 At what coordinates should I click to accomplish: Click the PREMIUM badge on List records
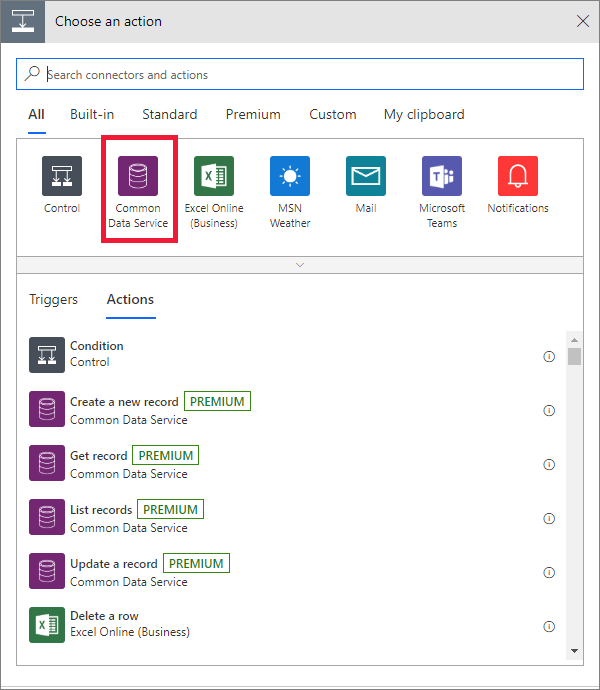170,509
